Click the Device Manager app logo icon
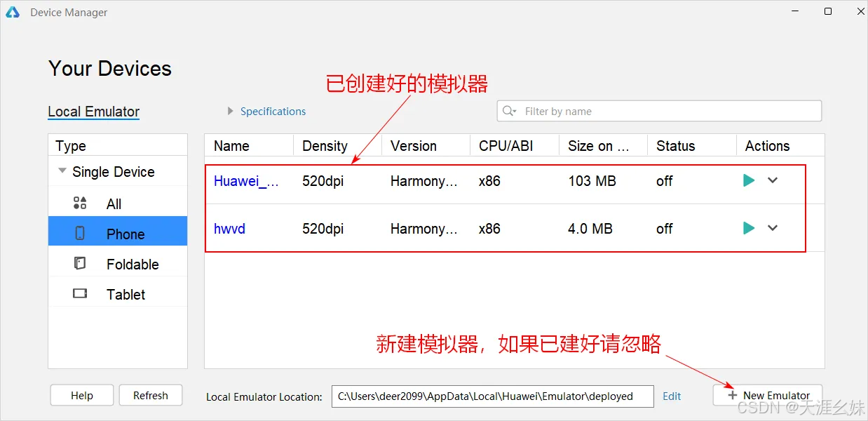The width and height of the screenshot is (868, 421). [x=13, y=12]
